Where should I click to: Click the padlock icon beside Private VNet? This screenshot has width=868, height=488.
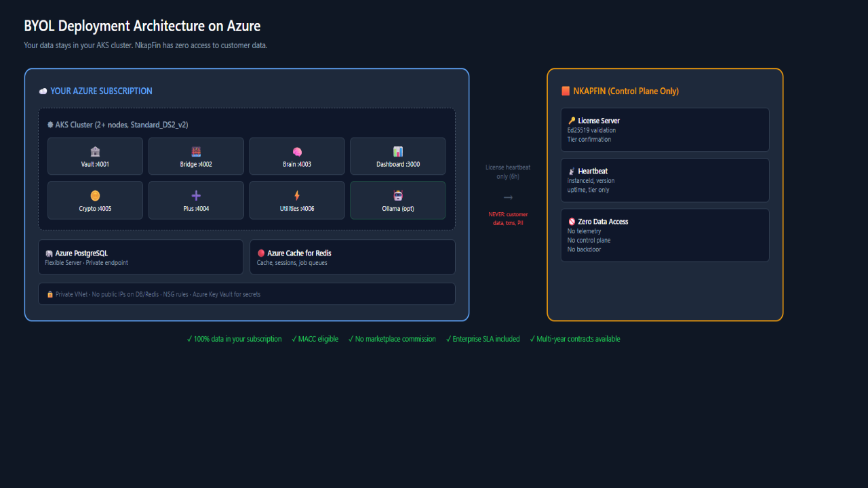coord(50,294)
